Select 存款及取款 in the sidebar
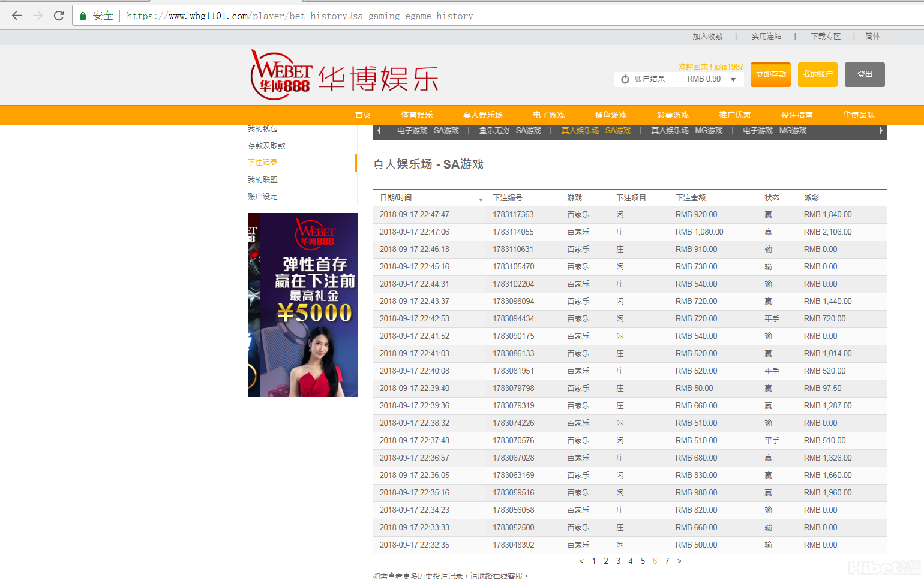Screen dimensions: 924x583 [266, 146]
